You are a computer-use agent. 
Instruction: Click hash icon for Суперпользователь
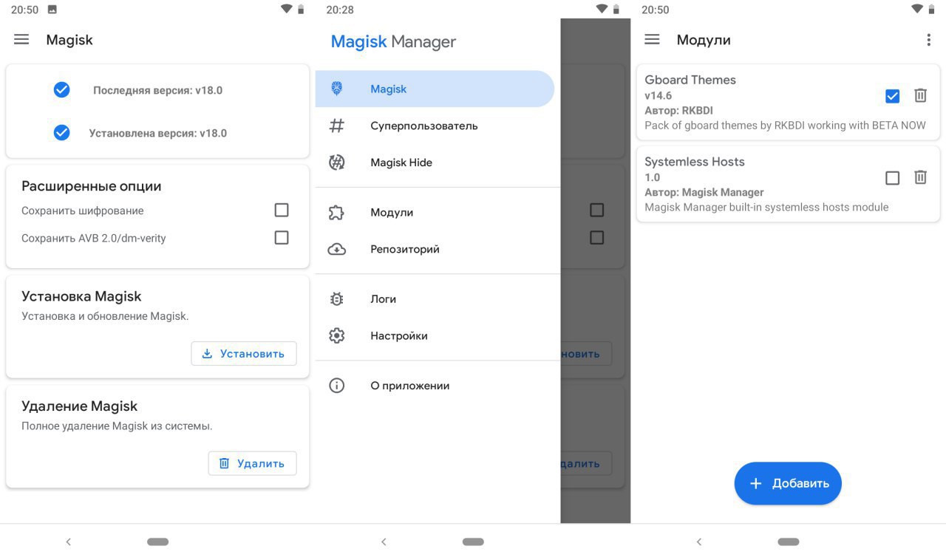click(x=336, y=126)
